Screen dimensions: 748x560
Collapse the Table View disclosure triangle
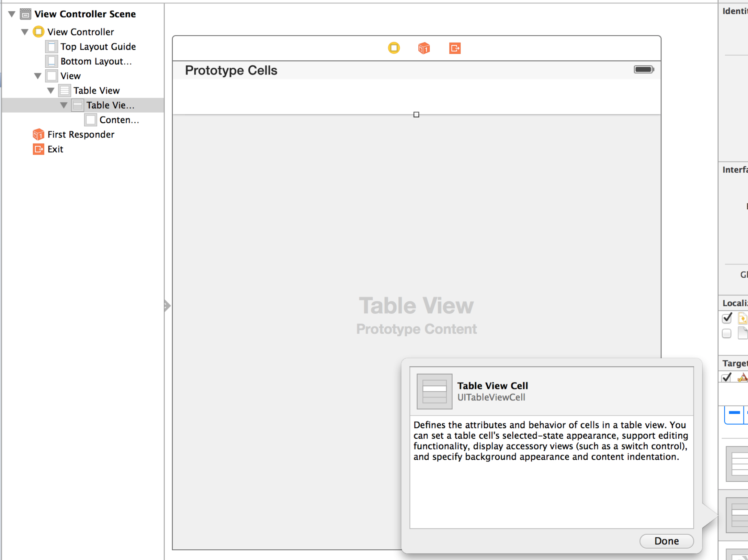click(51, 90)
